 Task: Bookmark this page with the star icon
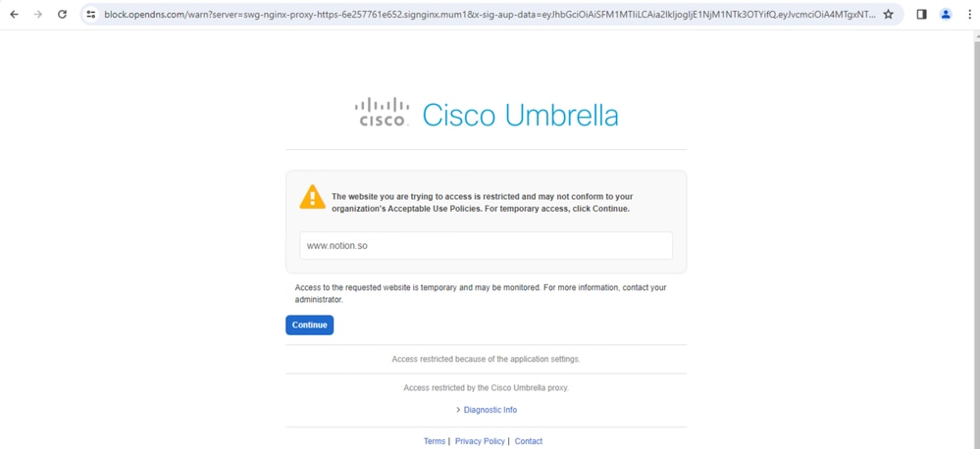point(888,14)
